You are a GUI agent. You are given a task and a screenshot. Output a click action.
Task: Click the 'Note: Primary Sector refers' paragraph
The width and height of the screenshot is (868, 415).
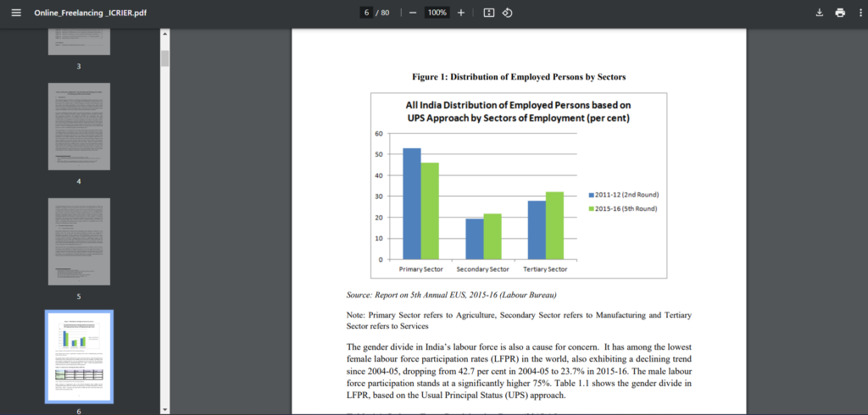pos(519,320)
